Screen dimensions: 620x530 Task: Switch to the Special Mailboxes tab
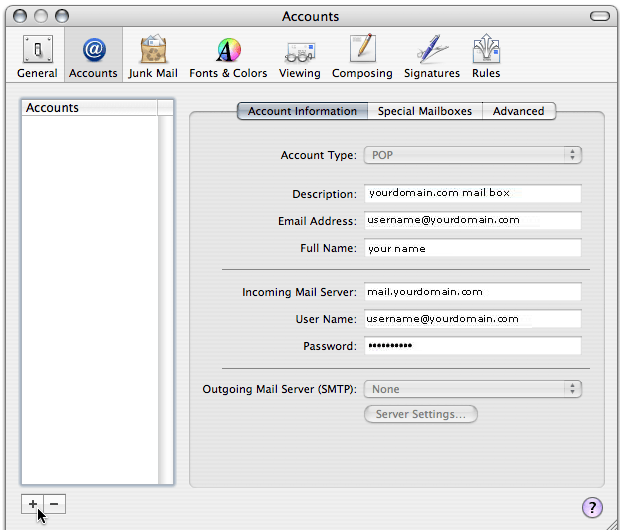425,111
